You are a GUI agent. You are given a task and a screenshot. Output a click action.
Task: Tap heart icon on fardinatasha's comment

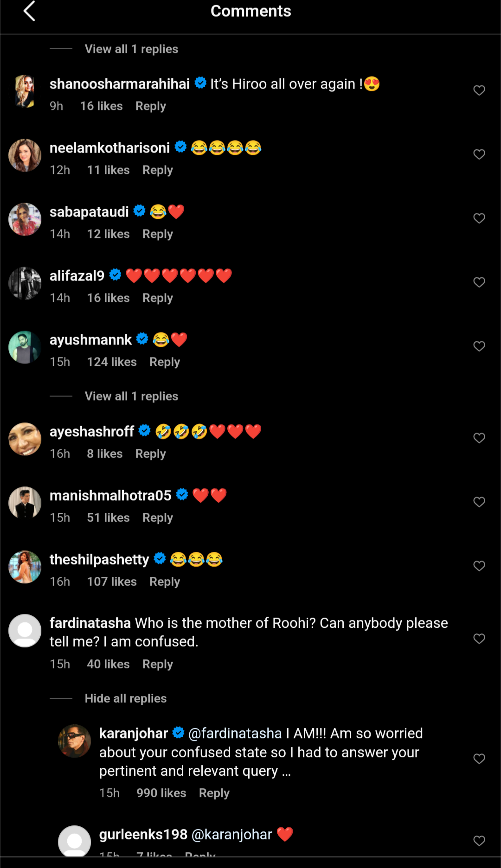(x=479, y=639)
